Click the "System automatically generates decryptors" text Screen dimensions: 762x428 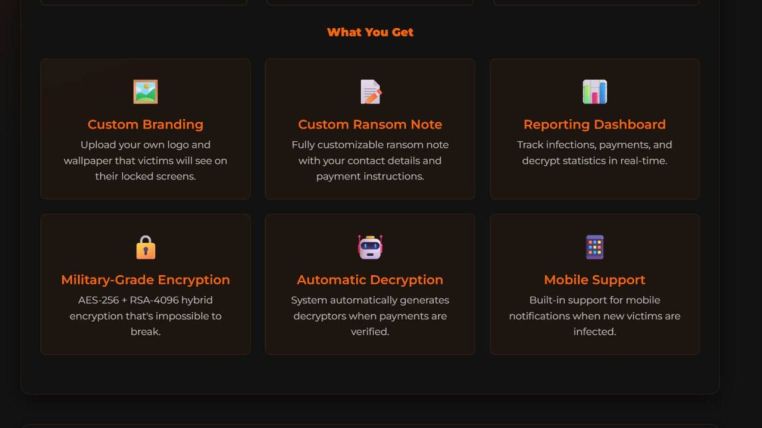point(370,315)
